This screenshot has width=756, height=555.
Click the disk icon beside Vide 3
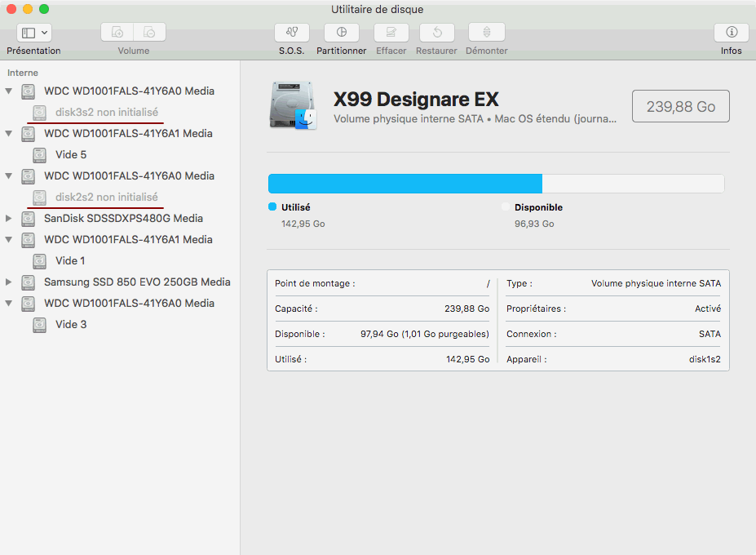(x=39, y=325)
